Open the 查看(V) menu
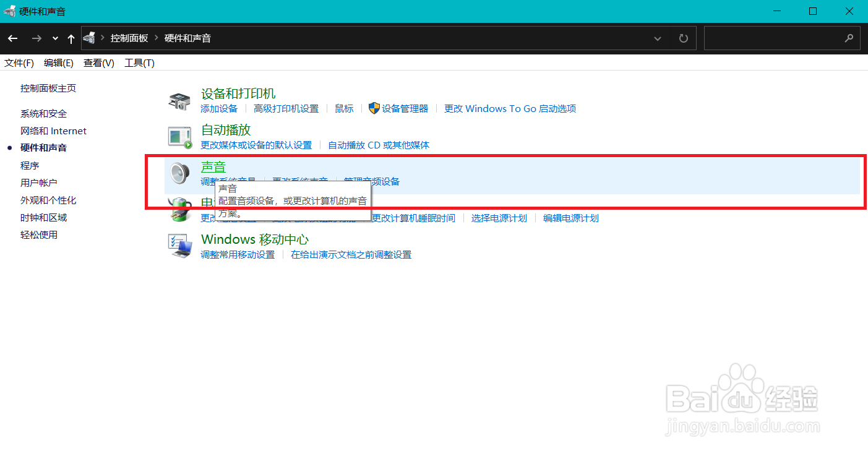 point(98,62)
